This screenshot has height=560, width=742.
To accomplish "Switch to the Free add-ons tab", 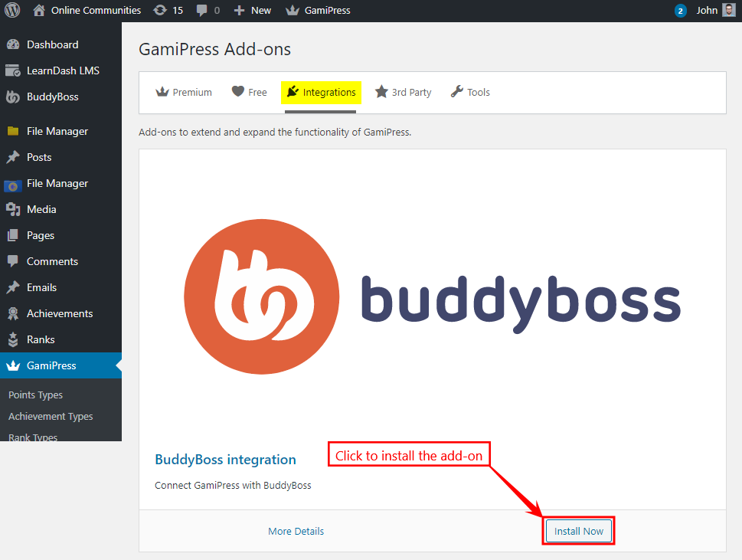I will pyautogui.click(x=250, y=92).
